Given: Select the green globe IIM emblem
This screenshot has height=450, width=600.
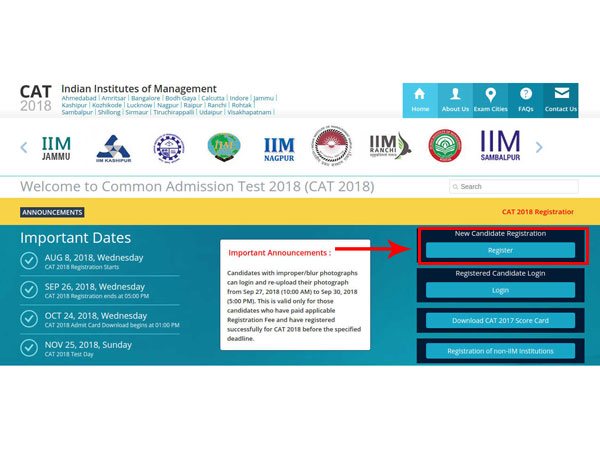Looking at the screenshot, I should pyautogui.click(x=224, y=147).
